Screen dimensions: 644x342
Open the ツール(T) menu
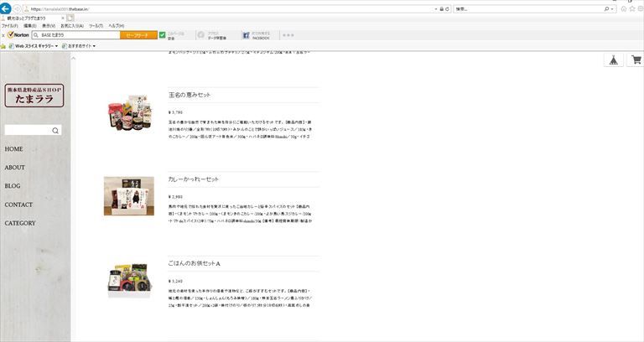96,25
